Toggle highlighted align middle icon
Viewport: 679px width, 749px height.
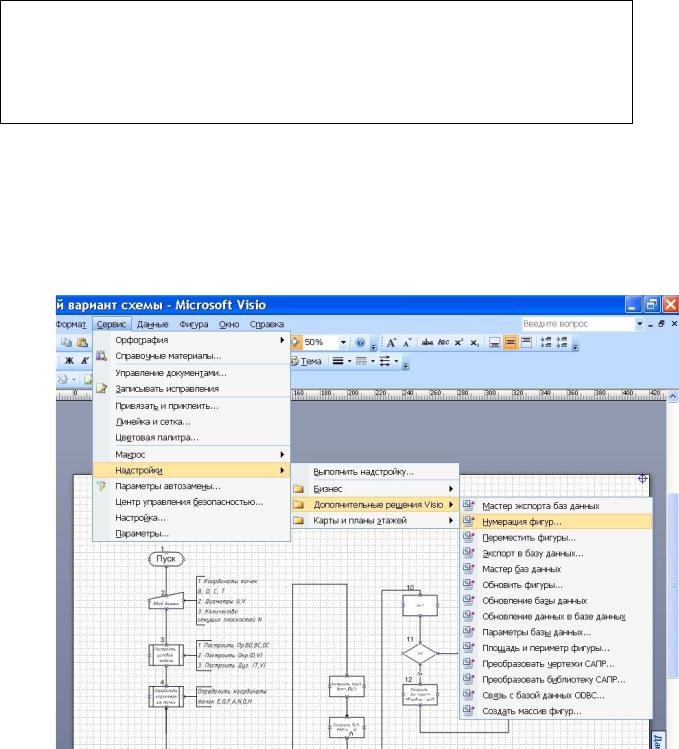(x=510, y=342)
